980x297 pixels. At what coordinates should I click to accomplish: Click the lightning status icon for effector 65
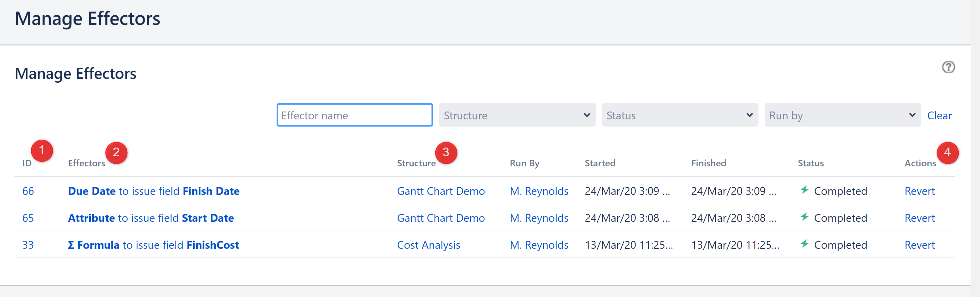[804, 217]
